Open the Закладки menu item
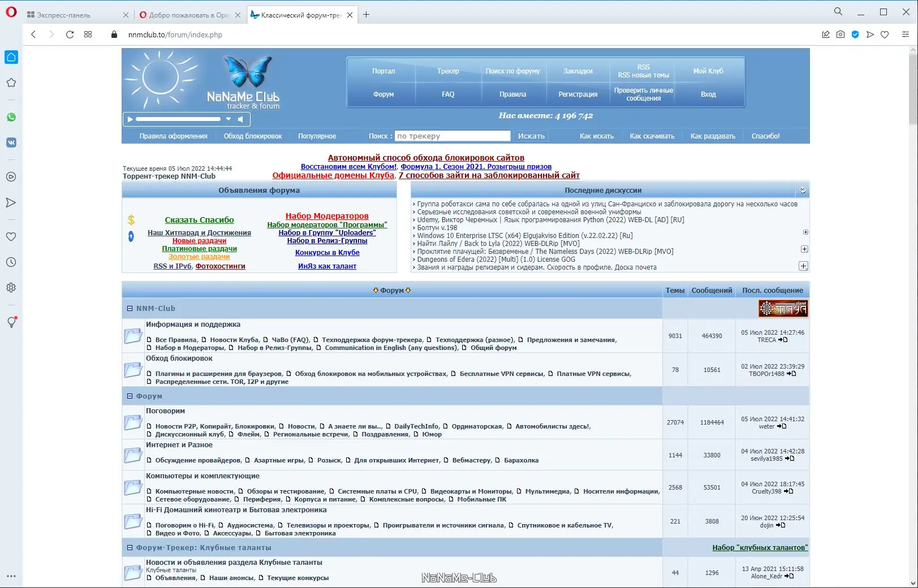This screenshot has width=918, height=588. (577, 71)
